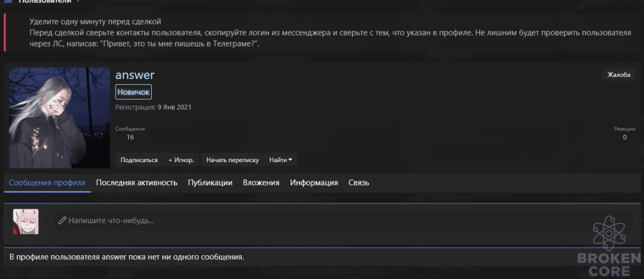Click the Напишите что-нибудь input field
This screenshot has height=279, width=644.
pyautogui.click(x=344, y=221)
